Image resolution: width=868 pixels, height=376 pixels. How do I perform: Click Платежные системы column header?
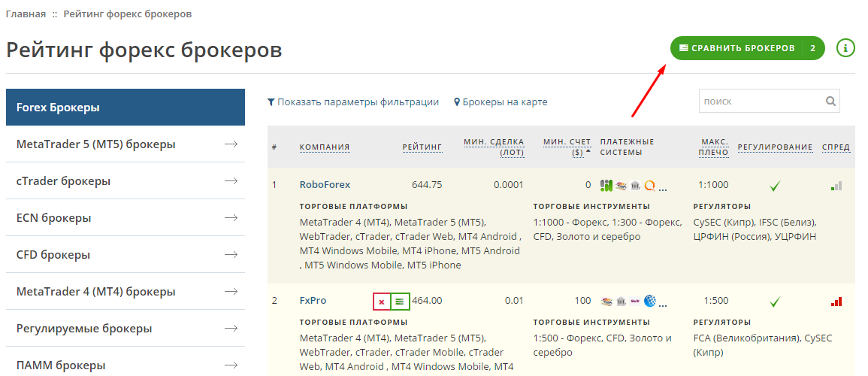point(628,147)
